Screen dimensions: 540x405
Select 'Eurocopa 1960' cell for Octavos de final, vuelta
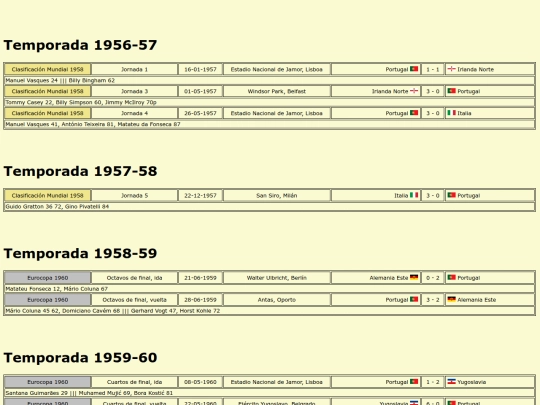click(48, 300)
